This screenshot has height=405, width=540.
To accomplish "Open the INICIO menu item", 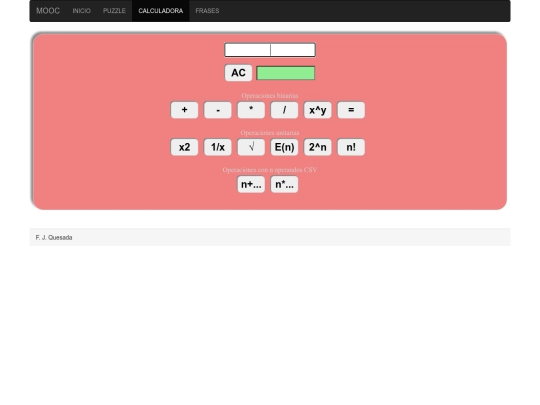I will coord(82,11).
